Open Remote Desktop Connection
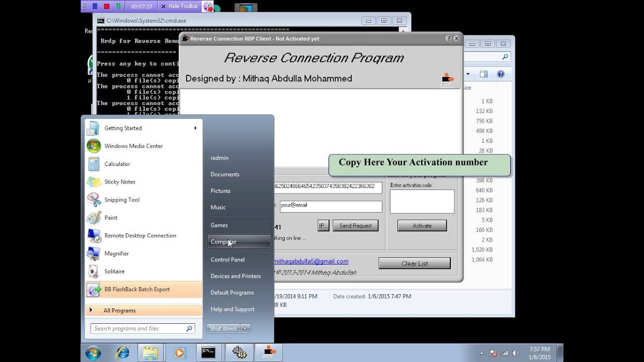Image resolution: width=644 pixels, height=362 pixels. click(143, 236)
